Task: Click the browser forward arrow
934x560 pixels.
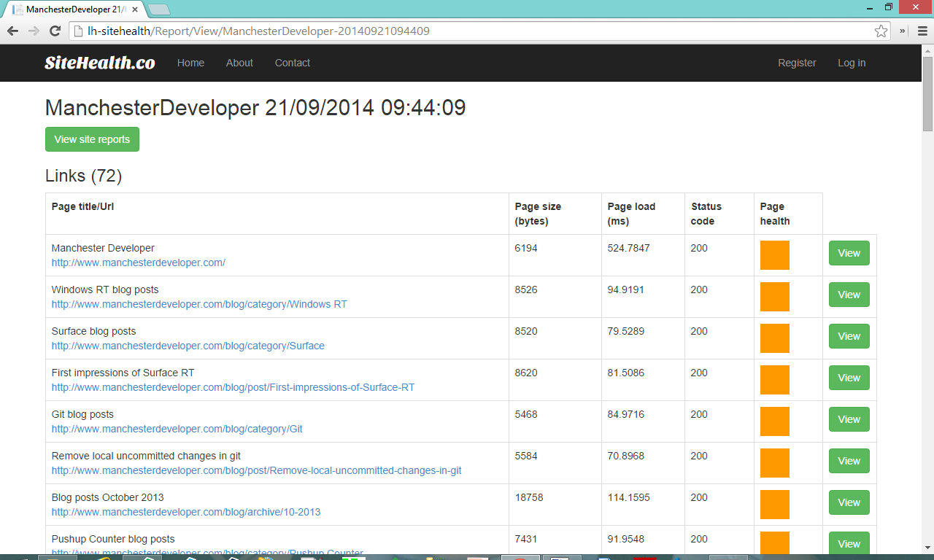Action: [x=34, y=31]
